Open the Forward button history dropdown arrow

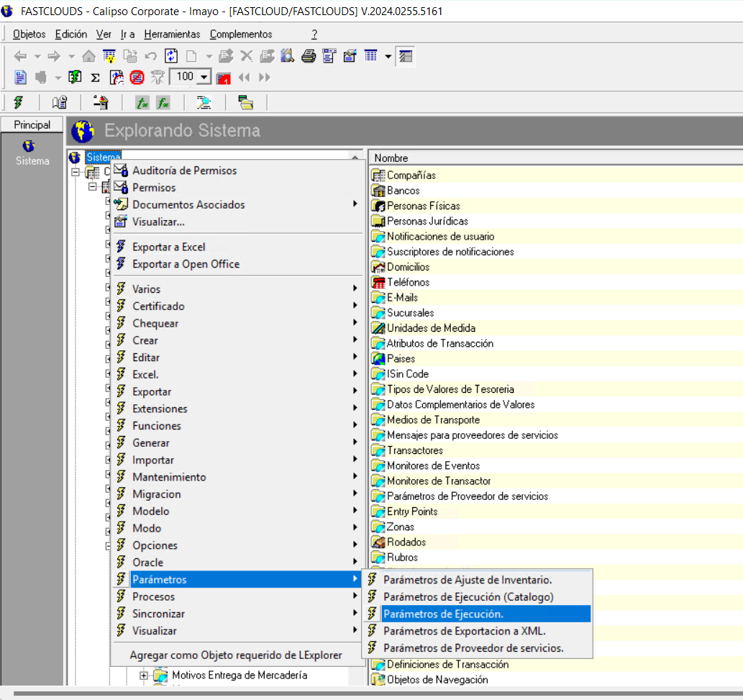coord(71,57)
